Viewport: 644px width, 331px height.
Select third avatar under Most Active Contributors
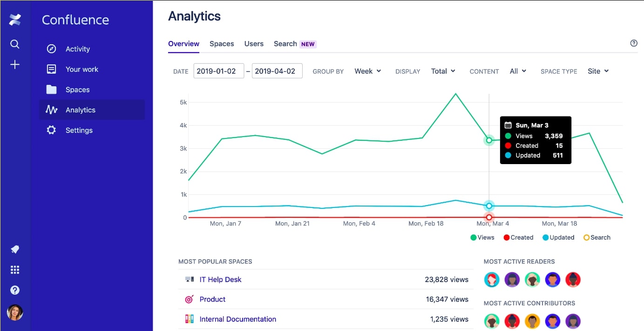[532, 321]
